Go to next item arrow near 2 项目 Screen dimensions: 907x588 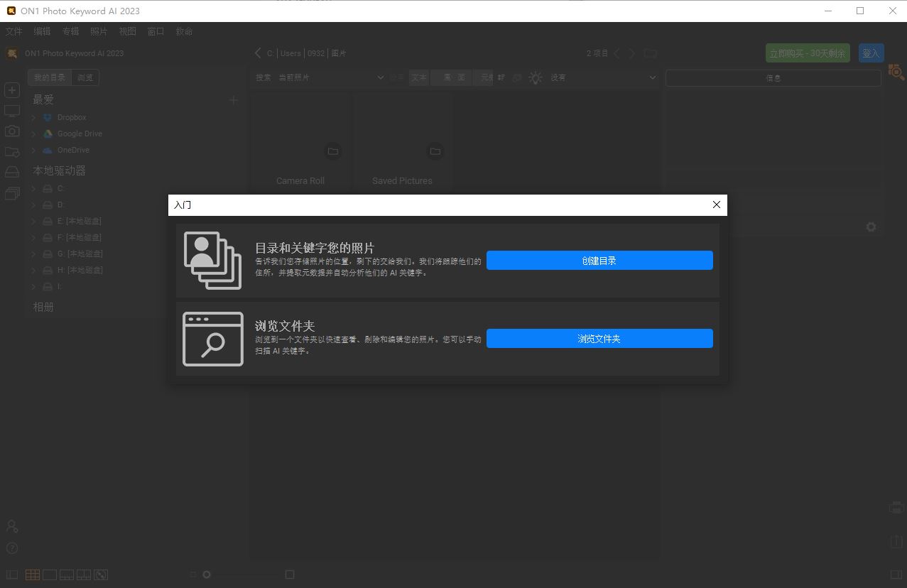pyautogui.click(x=632, y=53)
